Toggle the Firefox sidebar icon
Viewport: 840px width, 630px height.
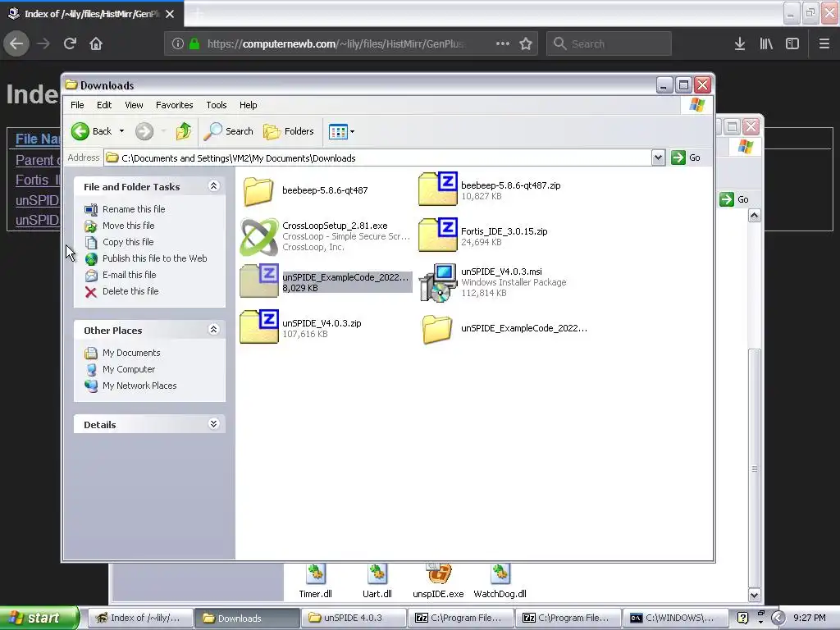click(x=792, y=43)
